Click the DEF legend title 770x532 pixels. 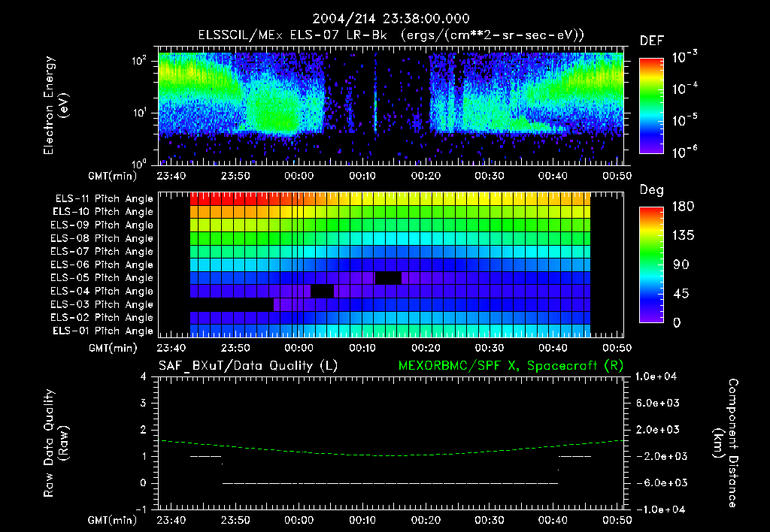652,41
